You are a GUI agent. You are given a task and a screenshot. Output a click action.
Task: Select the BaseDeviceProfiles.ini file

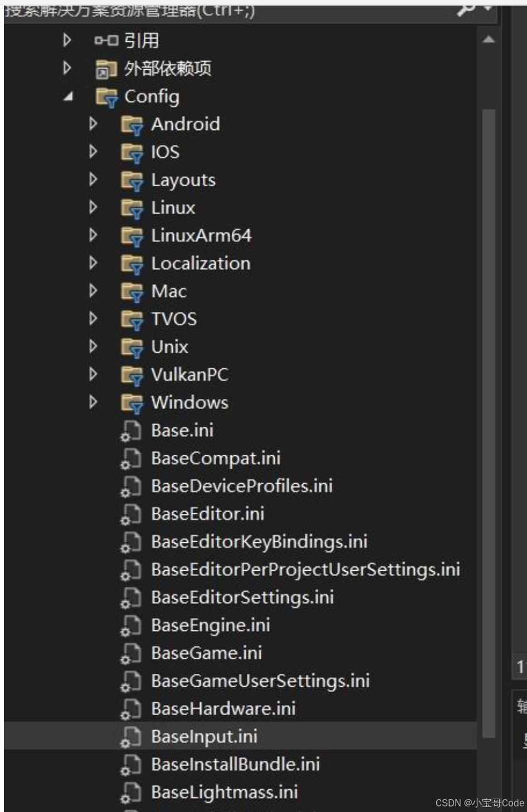point(241,486)
